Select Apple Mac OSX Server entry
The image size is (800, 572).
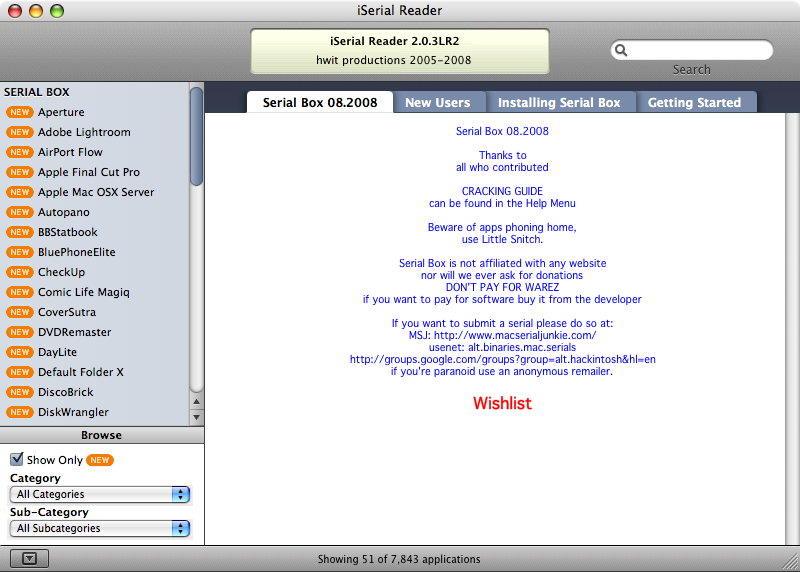(94, 192)
